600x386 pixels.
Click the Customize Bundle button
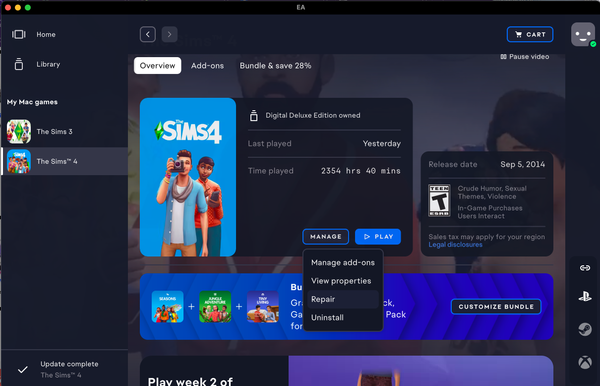coord(496,307)
